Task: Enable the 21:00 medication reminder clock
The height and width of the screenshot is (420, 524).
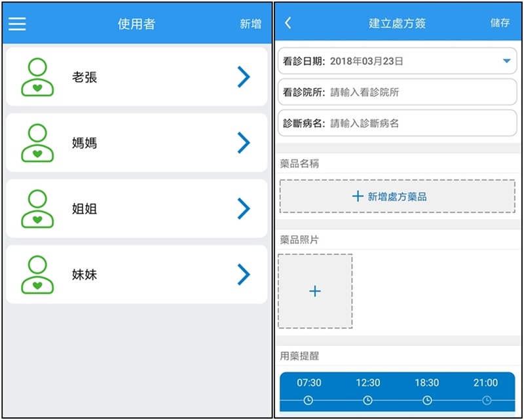Action: [487, 400]
